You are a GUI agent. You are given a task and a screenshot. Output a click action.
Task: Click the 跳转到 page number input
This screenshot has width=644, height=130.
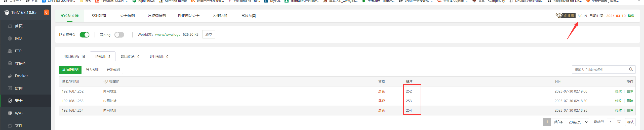pyautogui.click(x=611, y=122)
